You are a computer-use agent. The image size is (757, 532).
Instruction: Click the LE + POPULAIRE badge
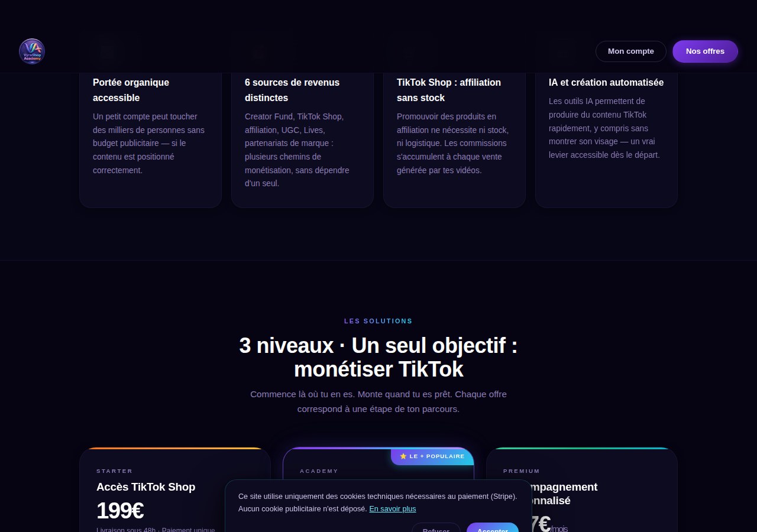432,456
